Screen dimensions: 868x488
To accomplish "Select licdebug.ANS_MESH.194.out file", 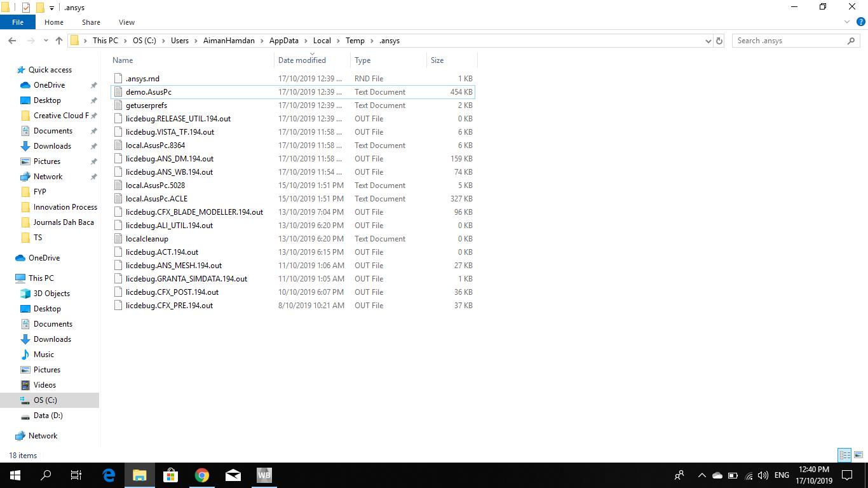I will tap(173, 266).
